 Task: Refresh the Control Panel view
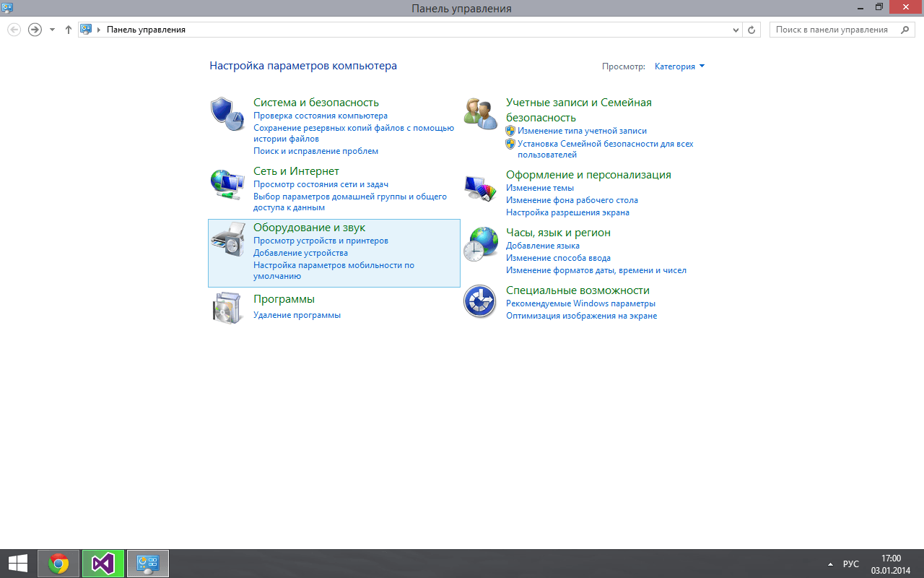[751, 30]
